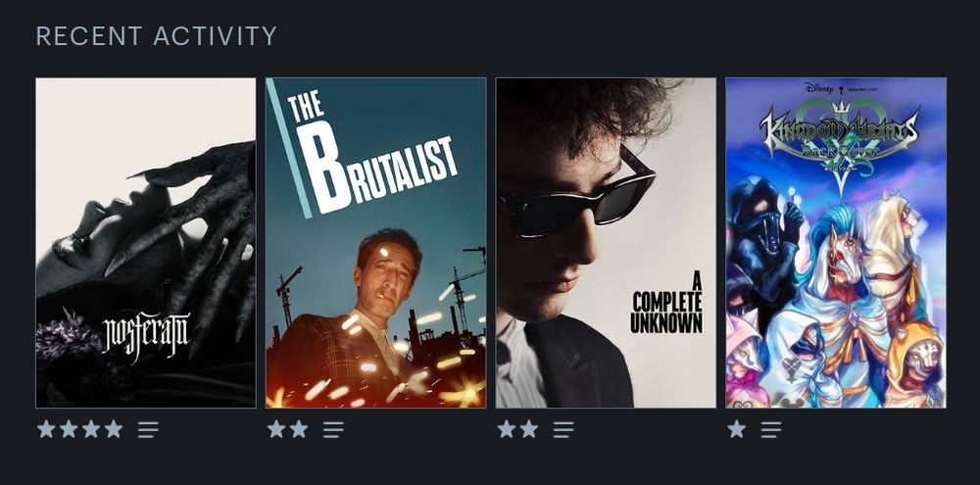Click the two-star rating under A Complete Unknown
980x485 pixels.
[517, 429]
